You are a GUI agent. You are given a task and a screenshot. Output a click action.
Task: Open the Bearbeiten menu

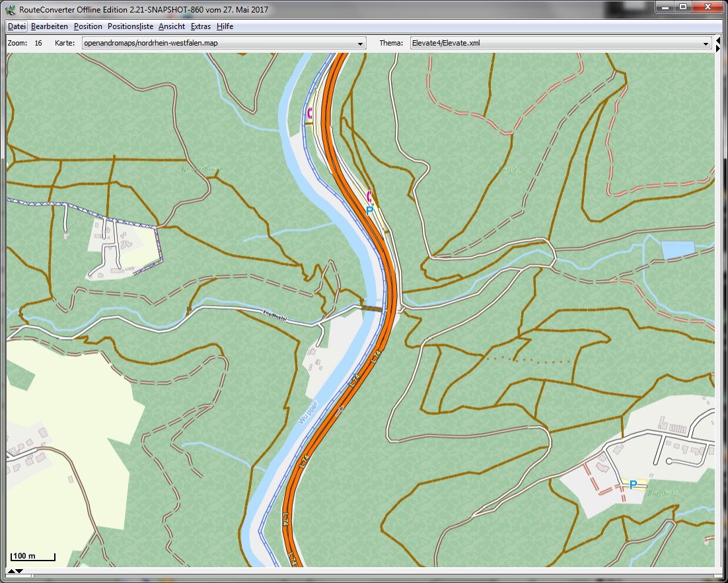(x=49, y=26)
